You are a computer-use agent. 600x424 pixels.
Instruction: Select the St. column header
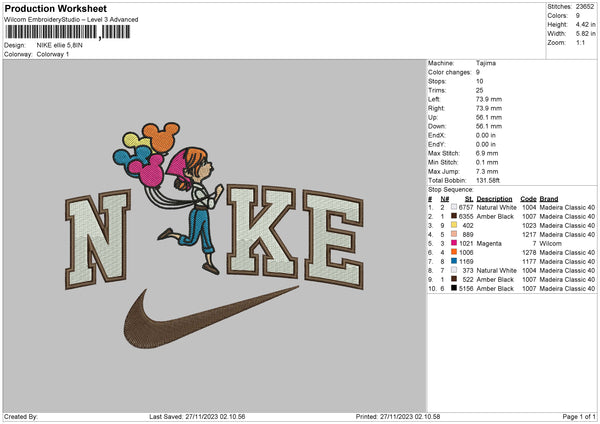pyautogui.click(x=469, y=199)
